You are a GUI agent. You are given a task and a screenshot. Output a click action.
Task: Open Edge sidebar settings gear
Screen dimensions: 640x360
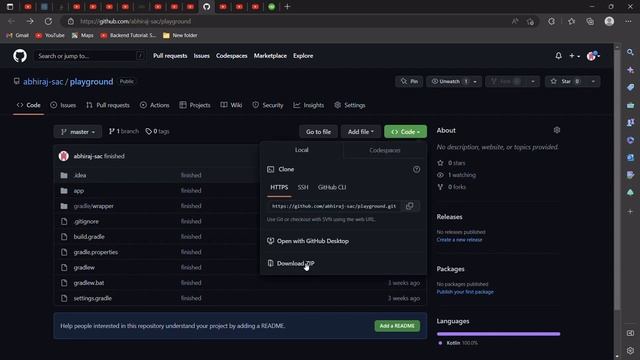point(630,350)
